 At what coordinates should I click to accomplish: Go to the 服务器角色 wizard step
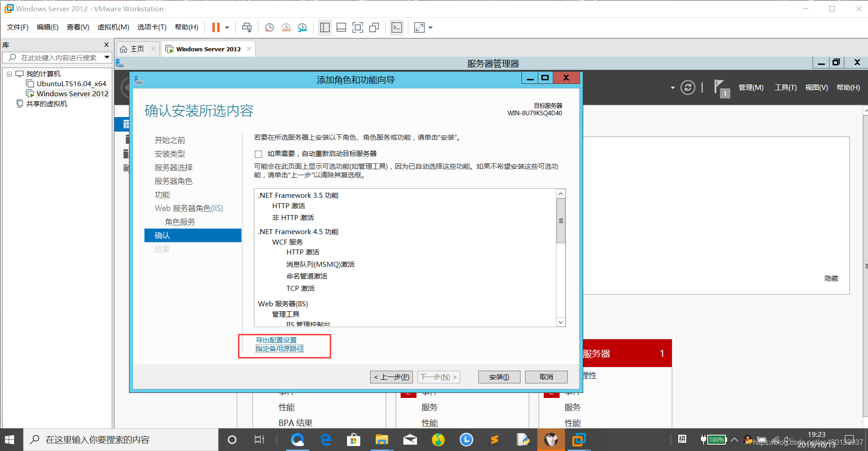point(174,181)
